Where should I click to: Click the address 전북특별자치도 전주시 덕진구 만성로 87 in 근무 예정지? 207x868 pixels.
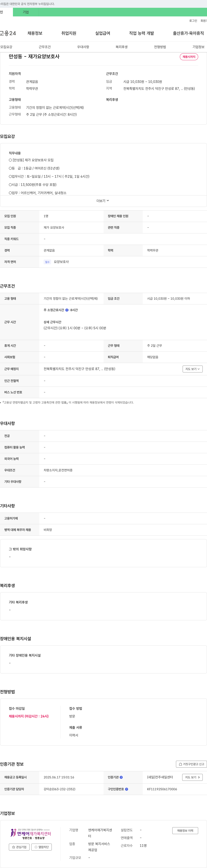click(x=79, y=369)
